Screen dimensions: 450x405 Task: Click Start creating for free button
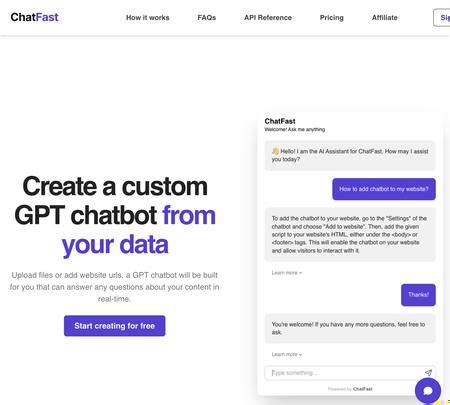point(115,326)
